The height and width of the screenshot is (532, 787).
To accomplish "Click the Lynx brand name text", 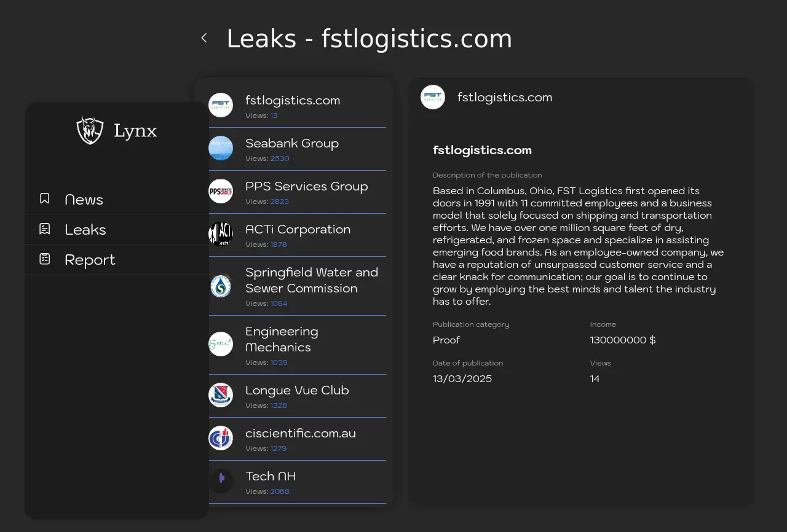I will click(135, 131).
